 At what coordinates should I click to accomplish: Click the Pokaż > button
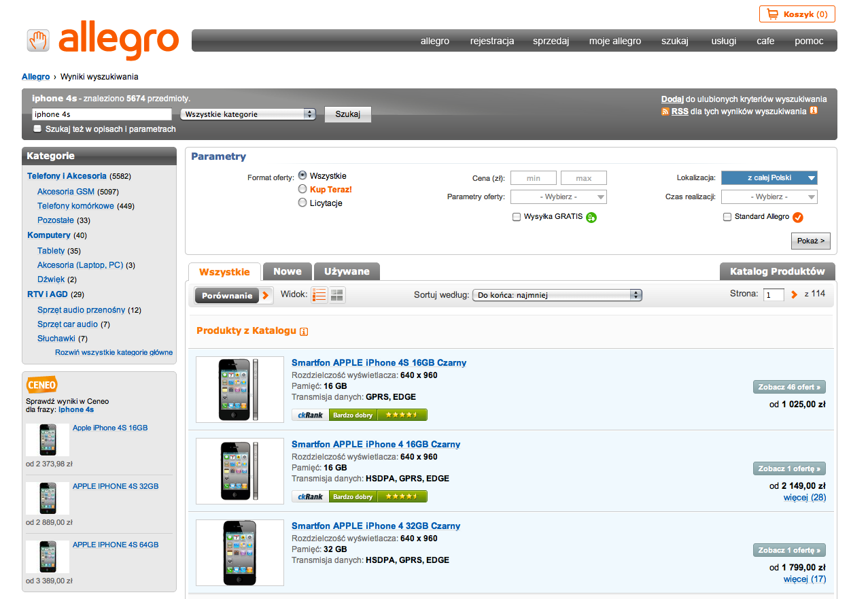pos(811,241)
